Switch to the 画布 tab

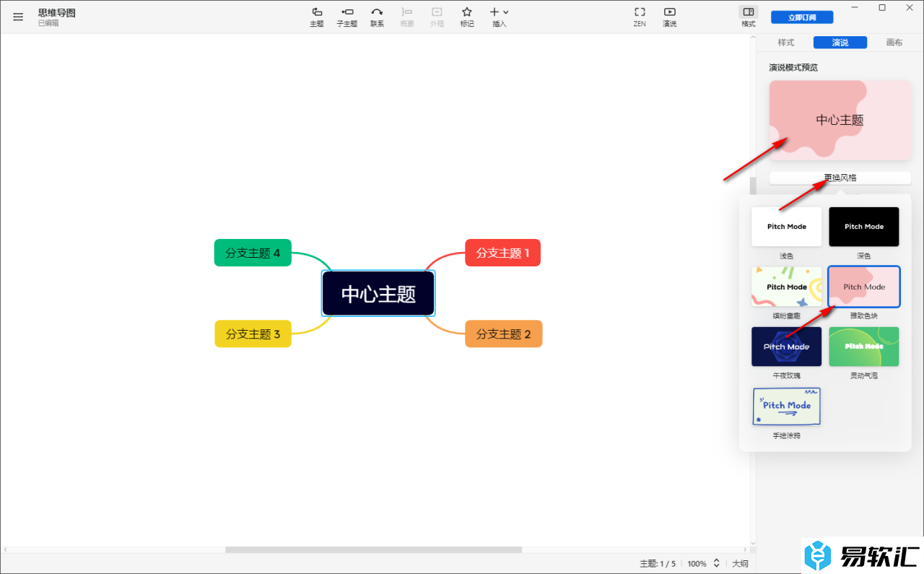click(894, 43)
